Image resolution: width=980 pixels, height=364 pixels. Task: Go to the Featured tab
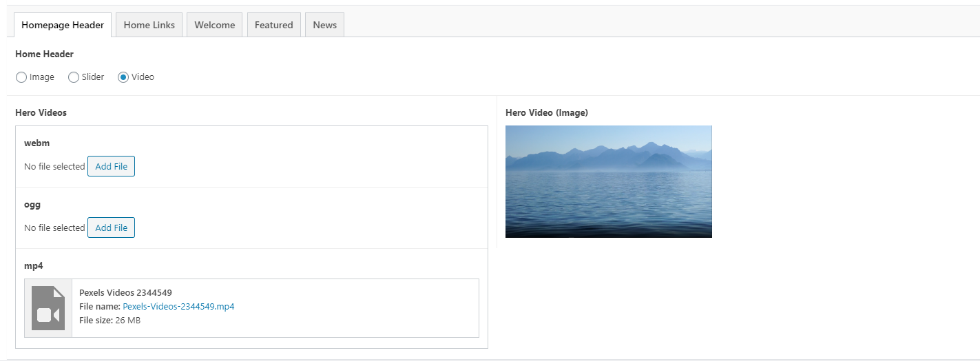pos(273,25)
